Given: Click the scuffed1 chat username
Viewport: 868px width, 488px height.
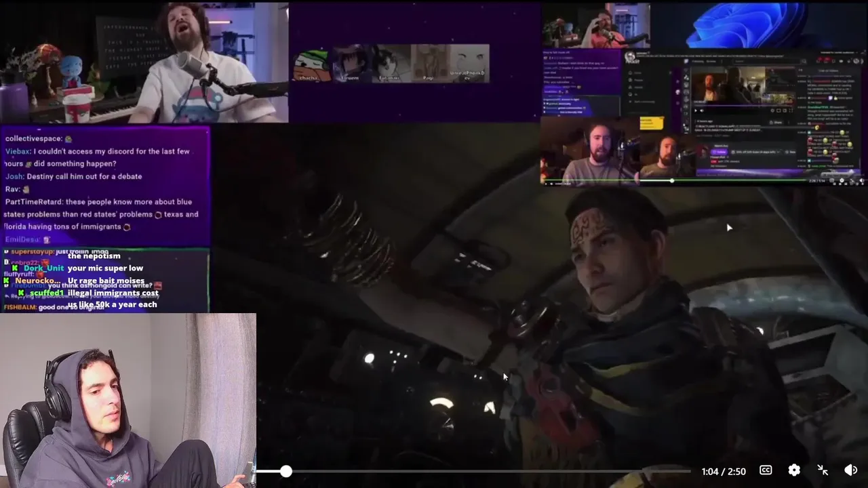Looking at the screenshot, I should pos(46,293).
